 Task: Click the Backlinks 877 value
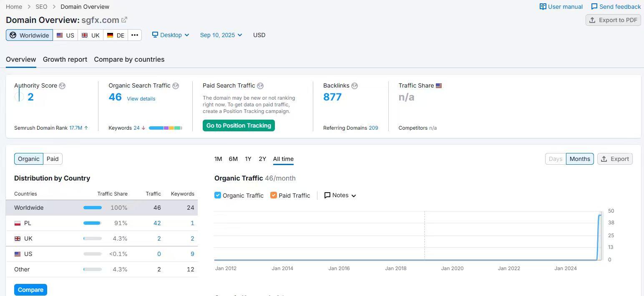point(332,97)
